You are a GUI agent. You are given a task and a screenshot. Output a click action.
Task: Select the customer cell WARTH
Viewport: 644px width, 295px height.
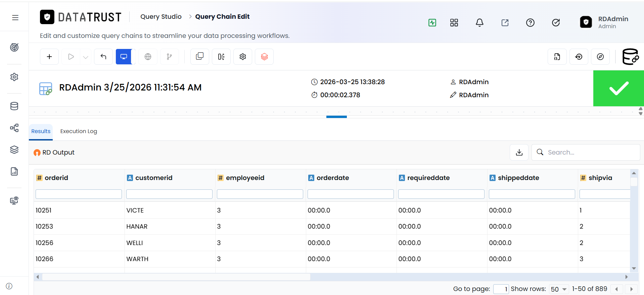click(170, 259)
